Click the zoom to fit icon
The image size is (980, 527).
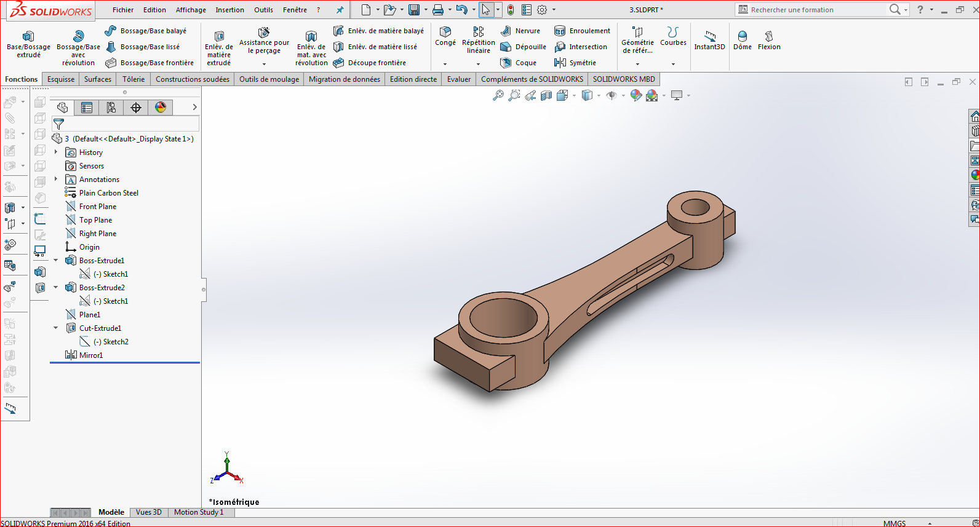click(x=498, y=95)
